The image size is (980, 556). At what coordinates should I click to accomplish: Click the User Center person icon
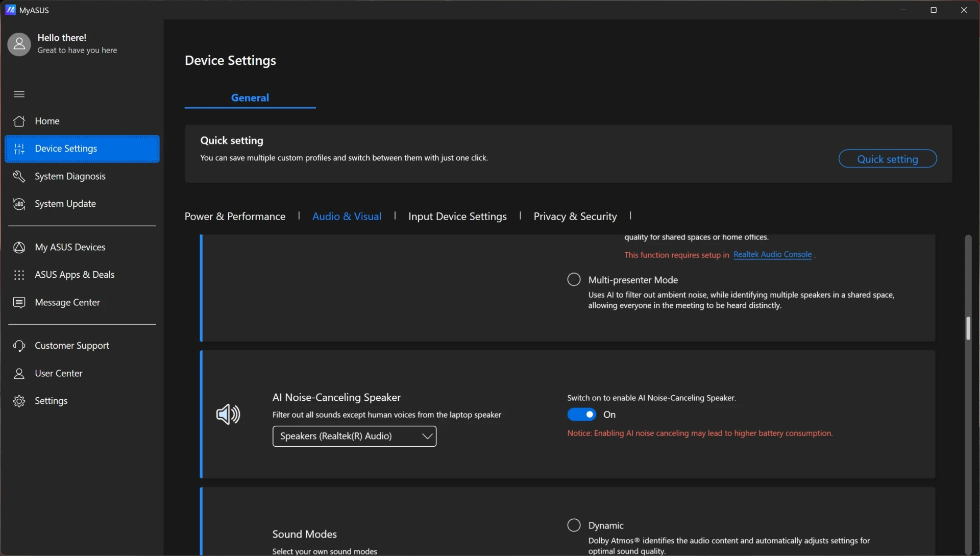pos(19,373)
